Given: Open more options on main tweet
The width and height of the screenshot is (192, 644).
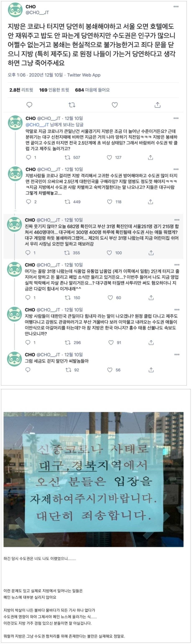Looking at the screenshot, I should (x=176, y=7).
